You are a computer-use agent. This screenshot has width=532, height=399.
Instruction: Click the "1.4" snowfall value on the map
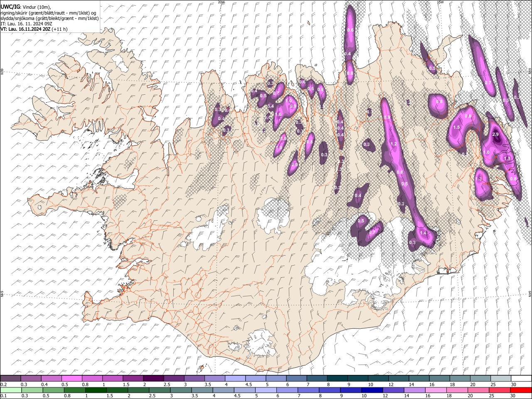point(424,233)
